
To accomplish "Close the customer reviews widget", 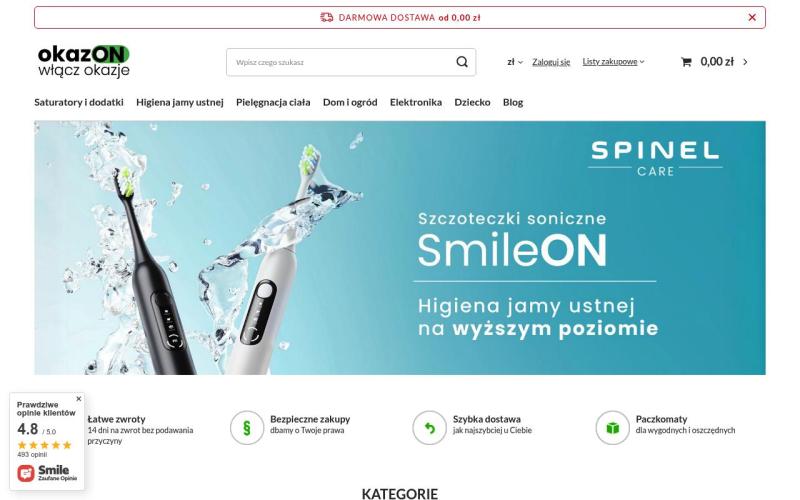I will (79, 398).
